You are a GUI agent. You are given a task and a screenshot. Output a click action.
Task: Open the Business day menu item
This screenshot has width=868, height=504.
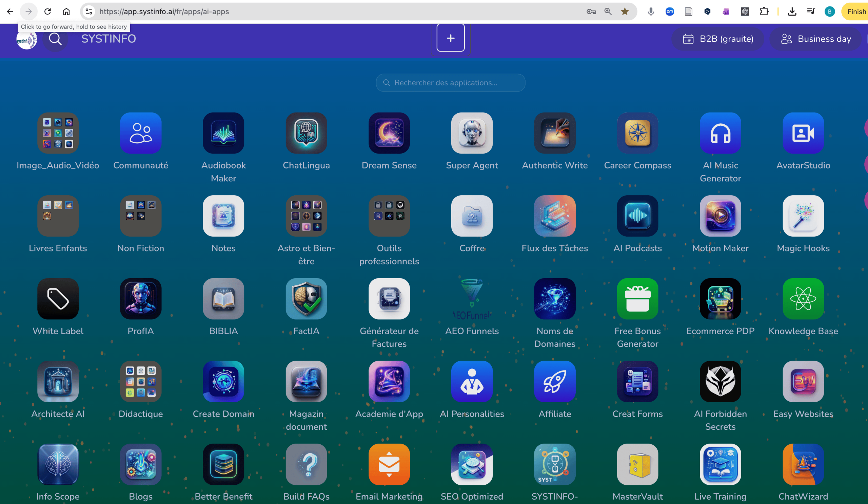[x=816, y=39]
